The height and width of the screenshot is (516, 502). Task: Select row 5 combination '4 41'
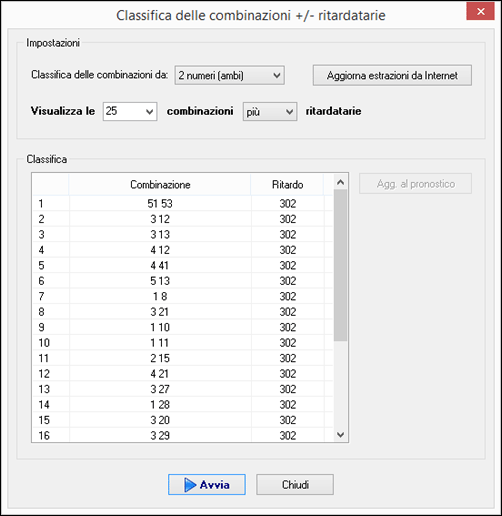pyautogui.click(x=160, y=265)
